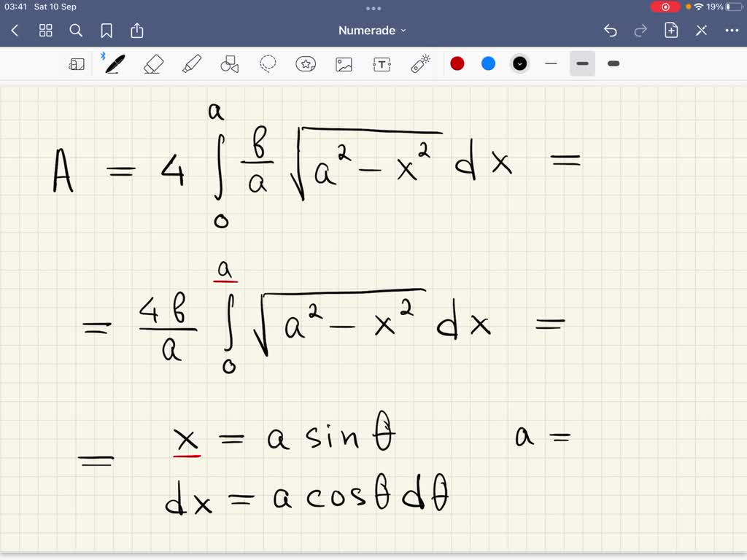Image resolution: width=747 pixels, height=560 pixels.
Task: Open the Stickers/elements tool
Action: pyautogui.click(x=306, y=63)
